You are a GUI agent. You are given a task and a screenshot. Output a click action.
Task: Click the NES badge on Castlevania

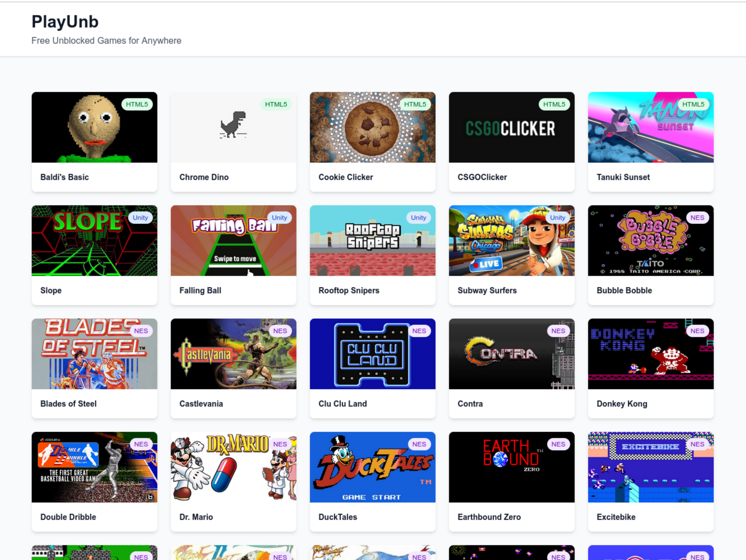tap(280, 331)
